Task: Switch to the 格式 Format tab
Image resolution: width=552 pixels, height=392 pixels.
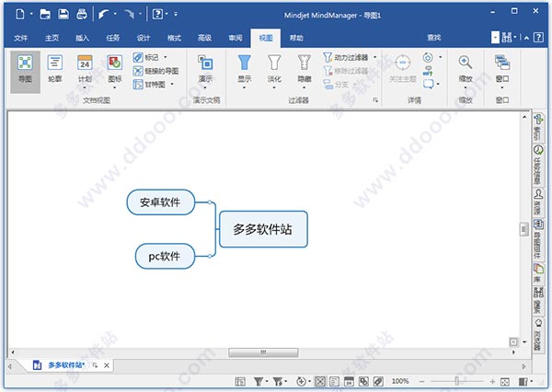Action: (x=174, y=38)
